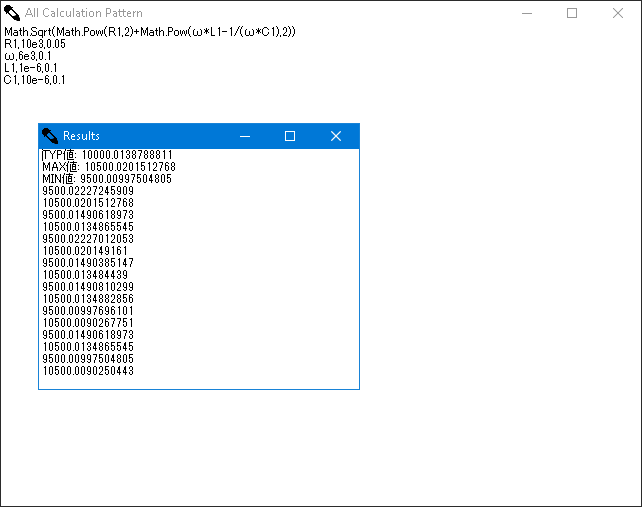The image size is (642, 507).
Task: Click the pen icon in Results window title bar
Action: (50, 136)
